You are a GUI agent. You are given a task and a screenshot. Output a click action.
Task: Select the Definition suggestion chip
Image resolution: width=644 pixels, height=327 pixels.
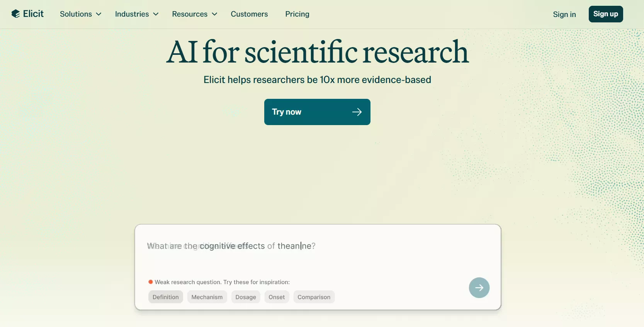click(x=166, y=297)
